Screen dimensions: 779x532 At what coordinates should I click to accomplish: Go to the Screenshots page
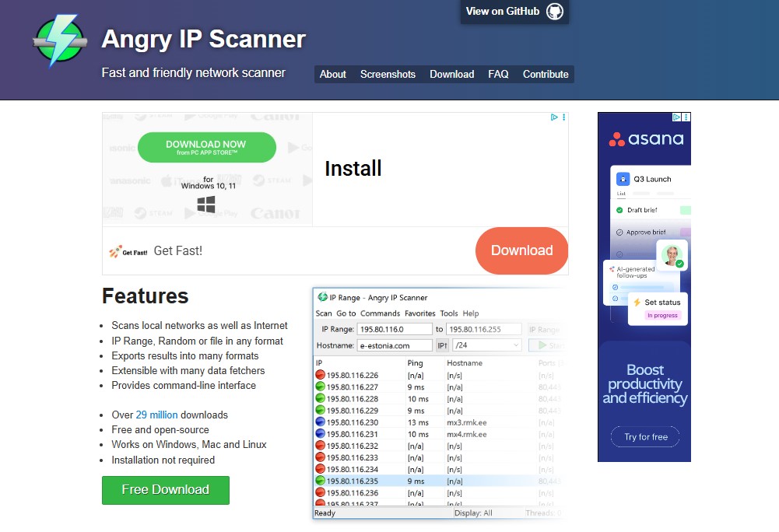tap(388, 75)
